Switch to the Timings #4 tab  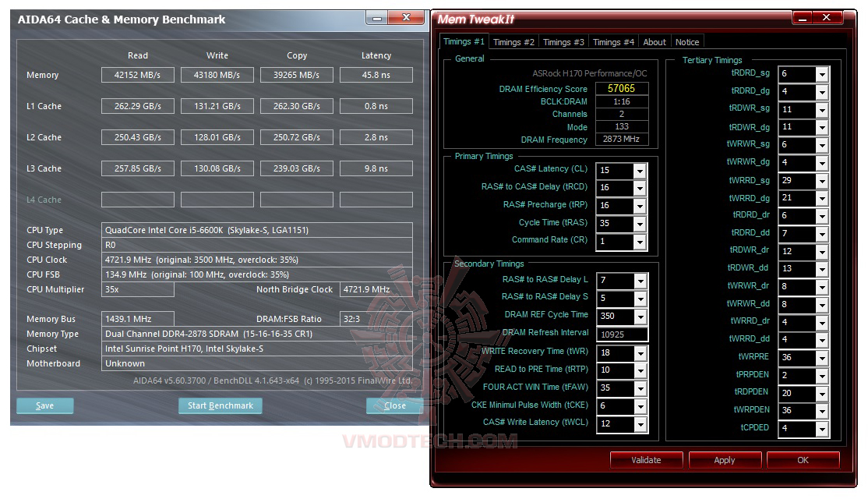pyautogui.click(x=612, y=42)
